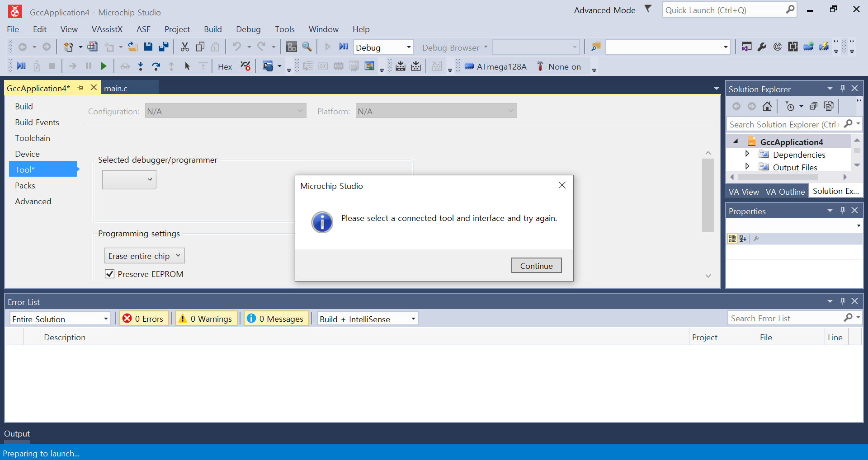This screenshot has height=460, width=868.
Task: Toggle the 0 Warnings filter
Action: 206,319
